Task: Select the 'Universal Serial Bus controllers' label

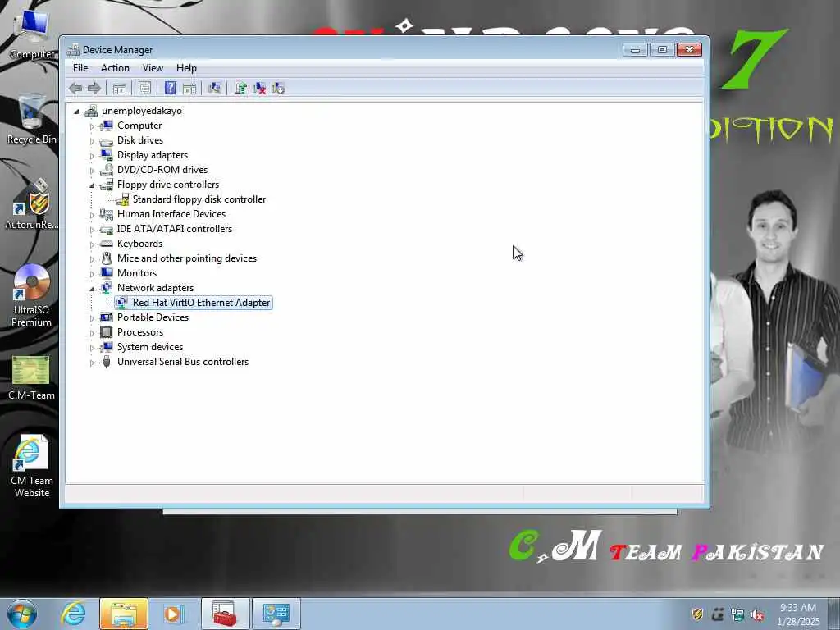Action: tap(183, 362)
